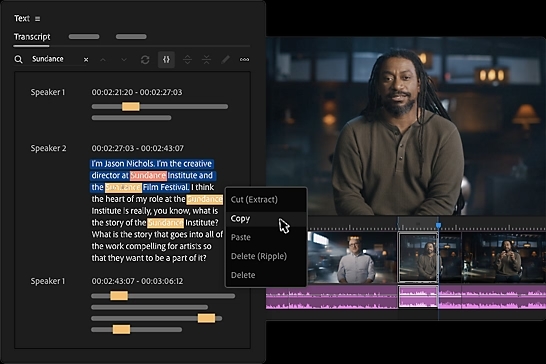The image size is (546, 364).
Task: Select Speaker 2 label
Action: (x=48, y=148)
